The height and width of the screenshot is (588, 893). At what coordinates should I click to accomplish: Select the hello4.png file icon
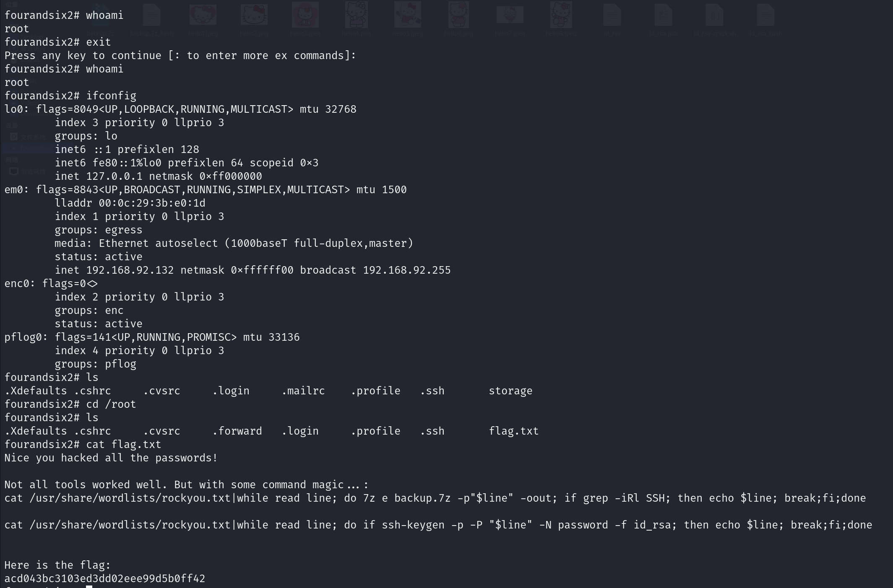356,15
